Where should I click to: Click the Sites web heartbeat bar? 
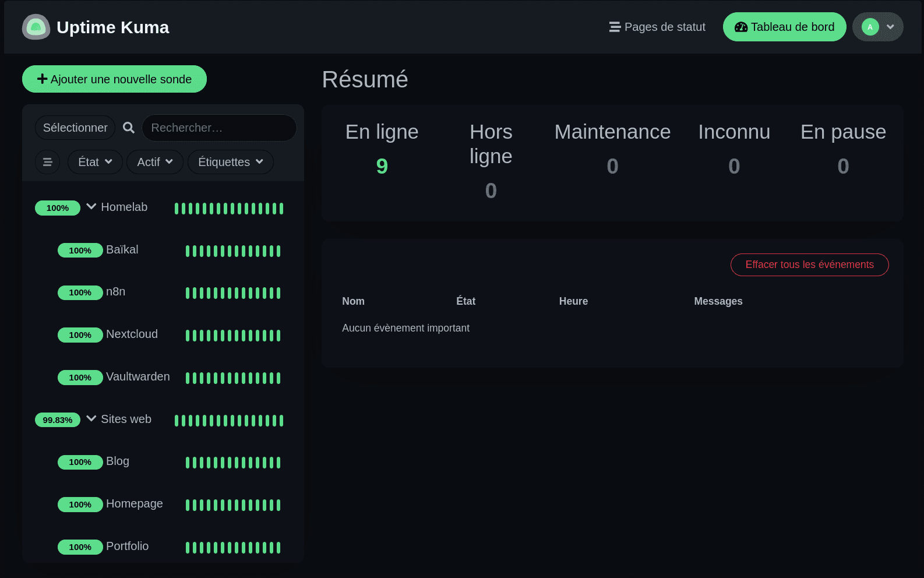tap(229, 421)
